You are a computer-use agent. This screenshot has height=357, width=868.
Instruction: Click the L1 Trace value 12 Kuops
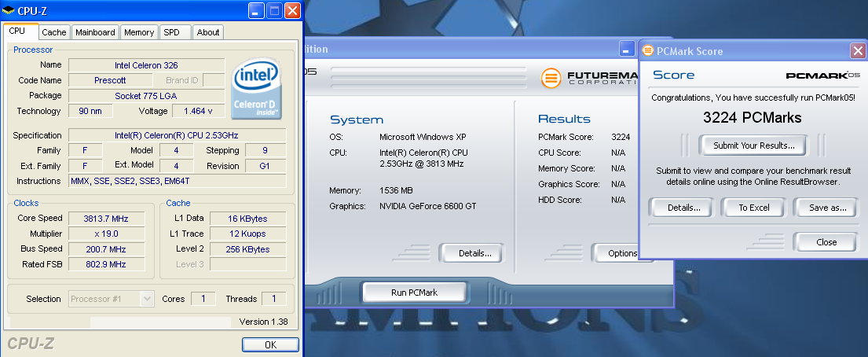coord(248,234)
